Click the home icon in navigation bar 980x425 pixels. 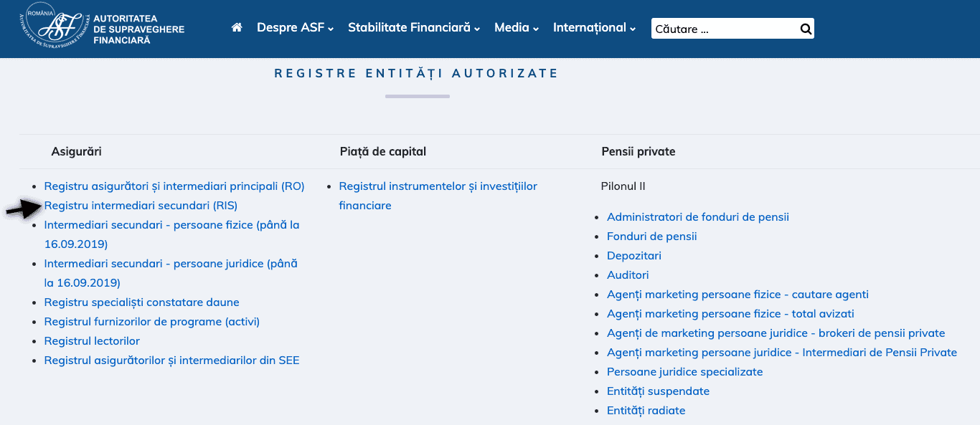point(237,27)
